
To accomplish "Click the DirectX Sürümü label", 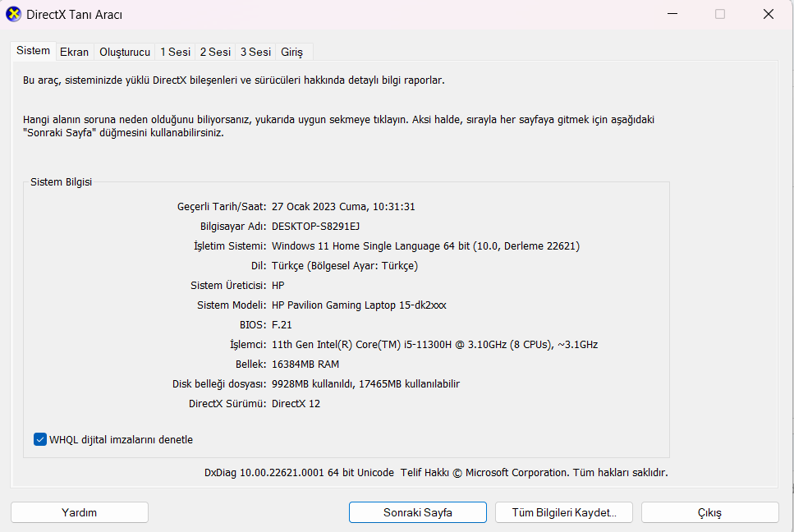I will point(227,404).
